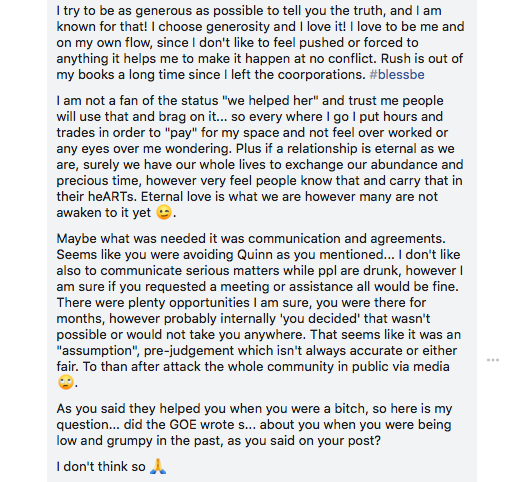Screen dimensions: 511x482
Task: Click the text "I don't think so"
Action: 101,467
